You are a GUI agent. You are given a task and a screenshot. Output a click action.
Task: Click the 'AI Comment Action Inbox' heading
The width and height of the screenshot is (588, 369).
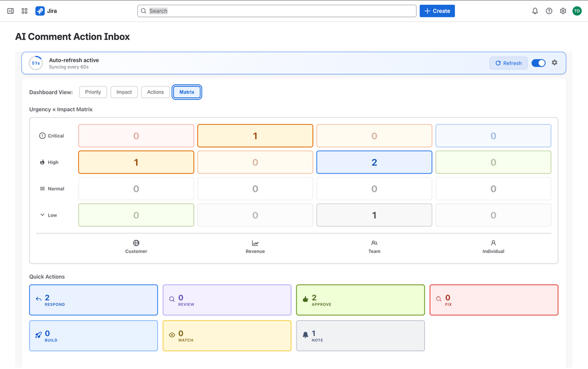pyautogui.click(x=72, y=36)
